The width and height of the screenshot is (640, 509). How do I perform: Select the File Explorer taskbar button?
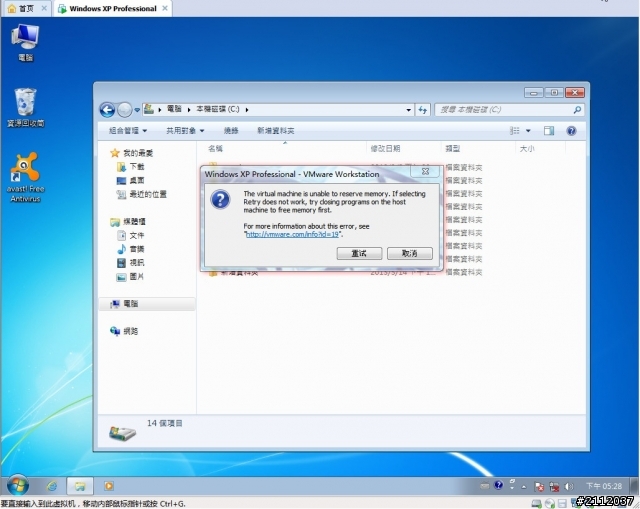(x=80, y=486)
